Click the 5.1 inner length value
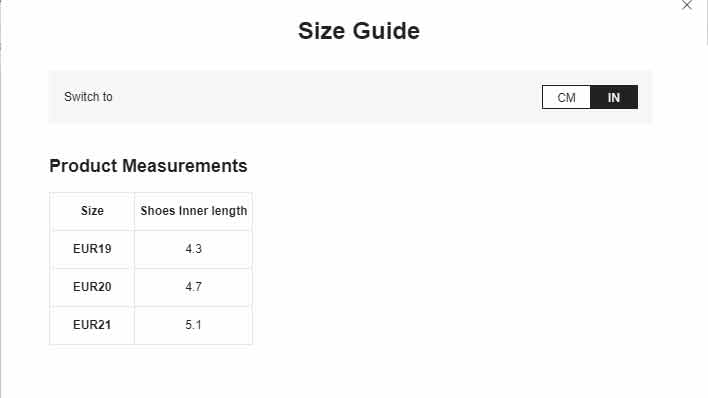708x398 pixels. pos(193,325)
